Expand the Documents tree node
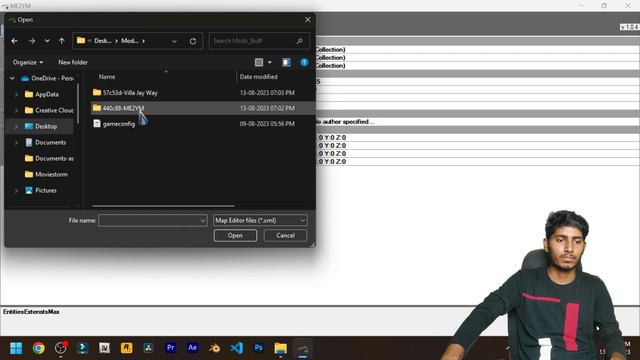The image size is (640, 360). (x=16, y=142)
